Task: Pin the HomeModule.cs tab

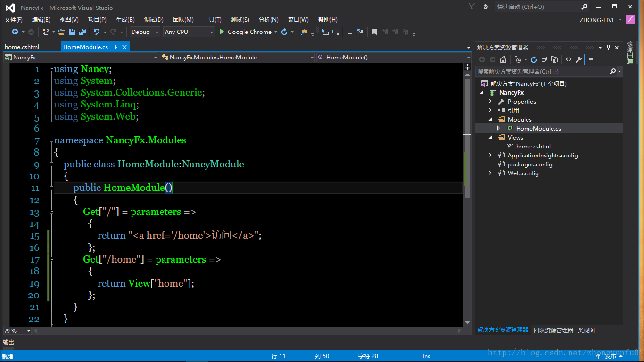Action: (116, 47)
